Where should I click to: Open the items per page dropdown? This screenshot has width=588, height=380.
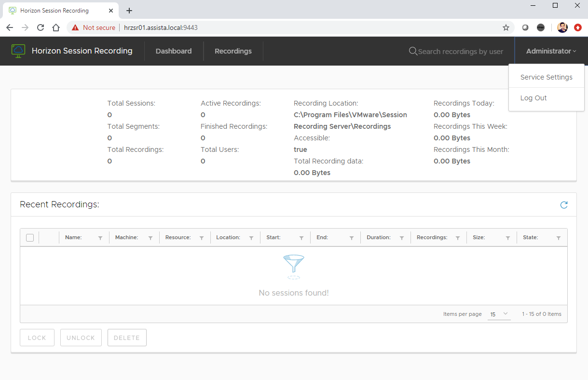[499, 314]
